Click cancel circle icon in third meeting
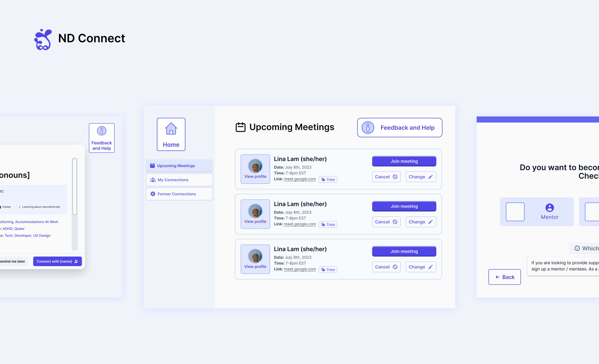599x364 pixels. [395, 267]
